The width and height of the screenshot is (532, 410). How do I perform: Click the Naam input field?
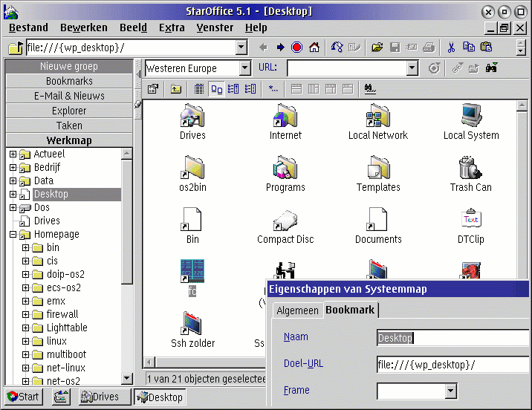point(453,338)
